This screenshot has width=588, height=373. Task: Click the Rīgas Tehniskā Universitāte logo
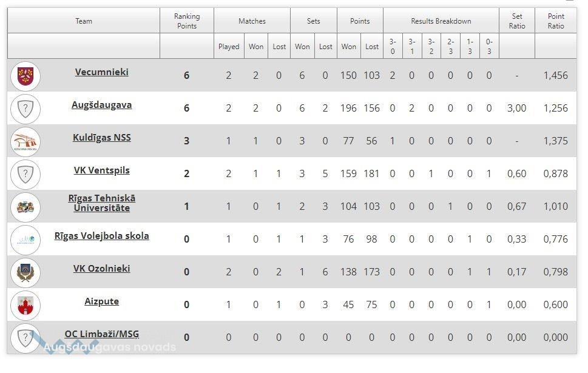(x=25, y=207)
